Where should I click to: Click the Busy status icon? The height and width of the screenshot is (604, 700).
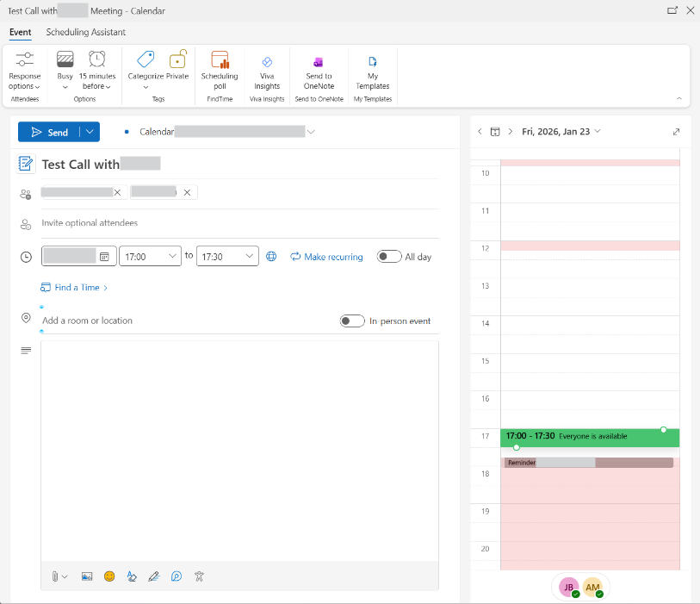click(65, 59)
